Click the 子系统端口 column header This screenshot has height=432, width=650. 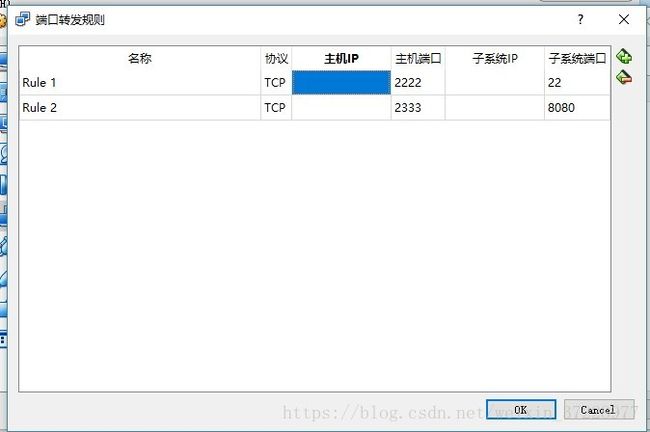coord(577,58)
